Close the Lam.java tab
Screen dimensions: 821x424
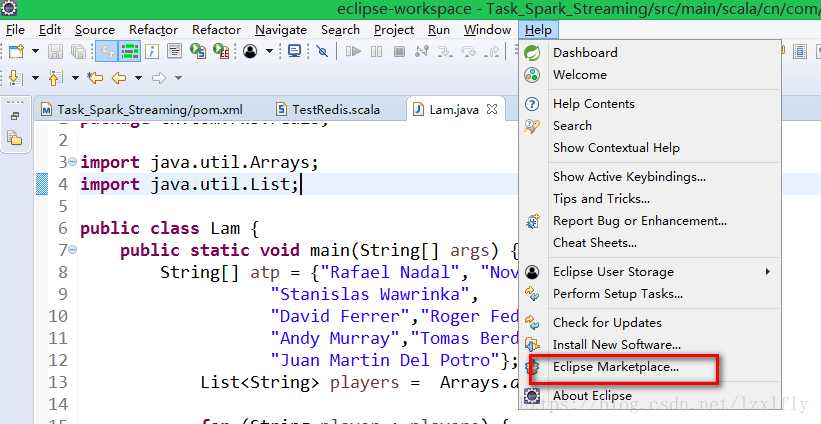tap(492, 109)
